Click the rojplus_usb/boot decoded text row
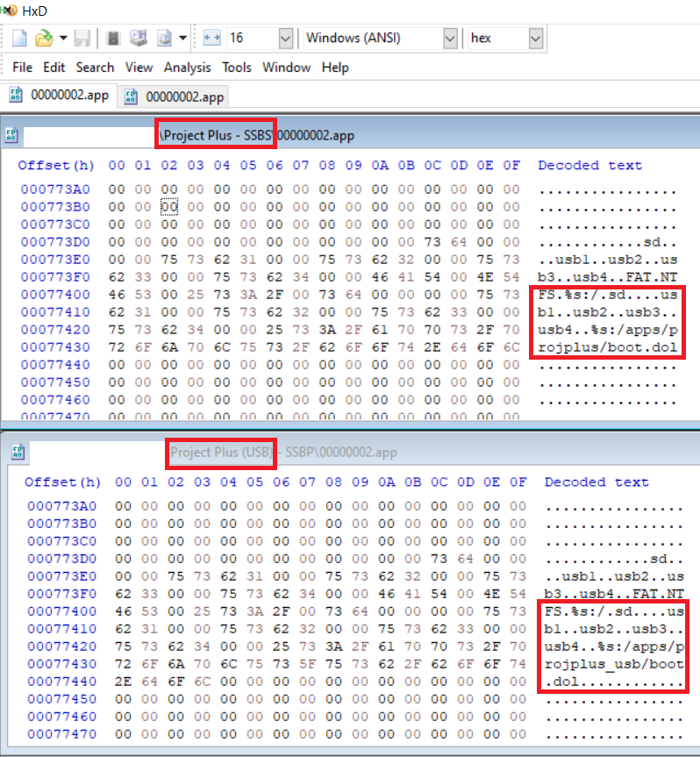 614,664
